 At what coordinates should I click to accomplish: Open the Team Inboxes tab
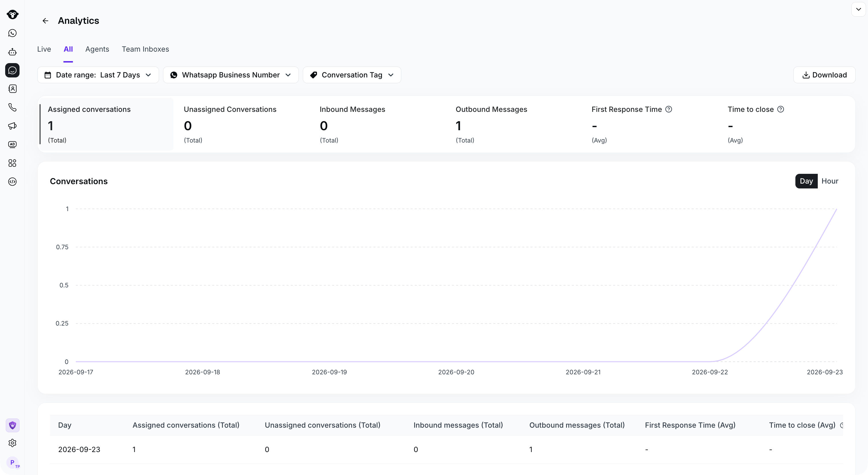[145, 49]
